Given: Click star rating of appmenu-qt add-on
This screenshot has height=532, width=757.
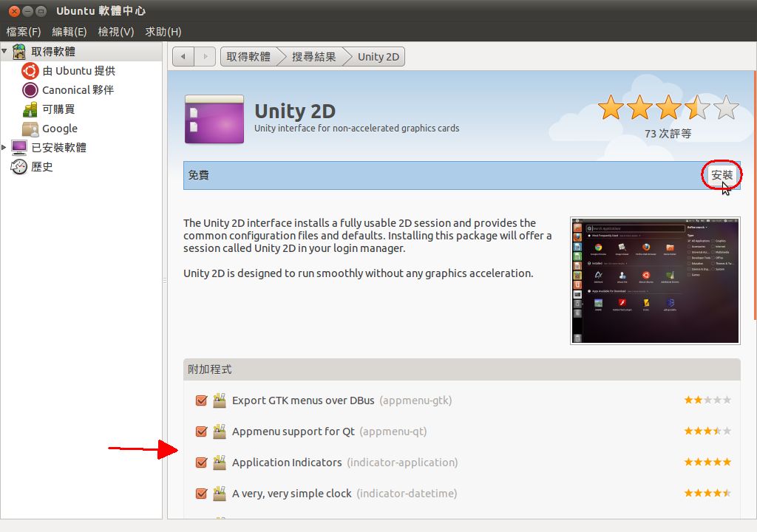Looking at the screenshot, I should tap(707, 431).
